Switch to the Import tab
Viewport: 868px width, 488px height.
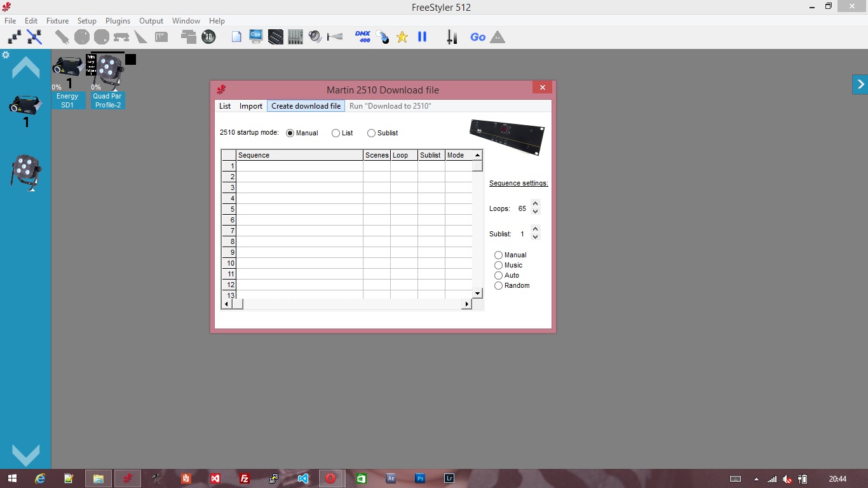[x=251, y=106]
